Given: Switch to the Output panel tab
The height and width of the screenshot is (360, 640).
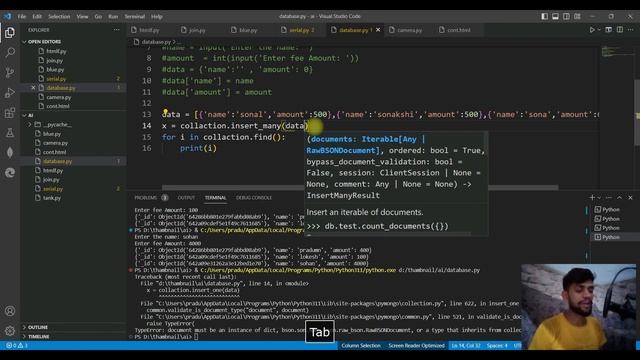Looking at the screenshot, I should click(186, 198).
